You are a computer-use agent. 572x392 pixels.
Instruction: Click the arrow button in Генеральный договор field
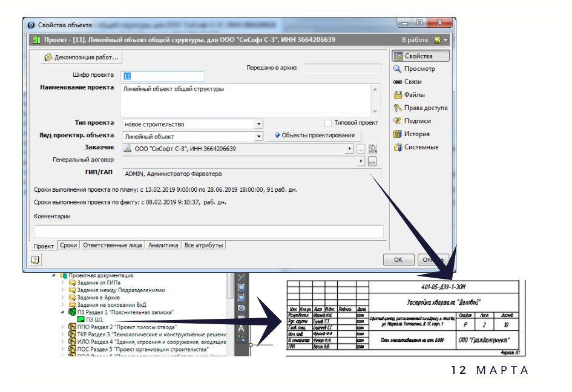coord(361,161)
